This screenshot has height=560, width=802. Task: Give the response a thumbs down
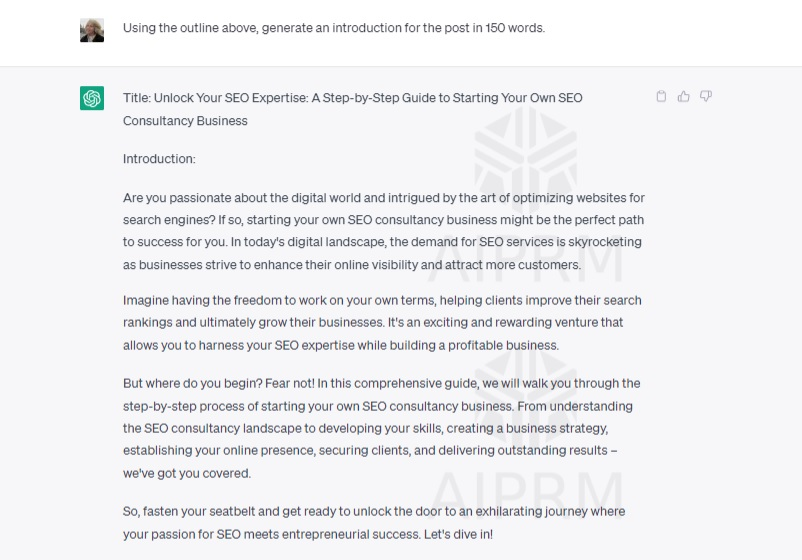[x=706, y=97]
